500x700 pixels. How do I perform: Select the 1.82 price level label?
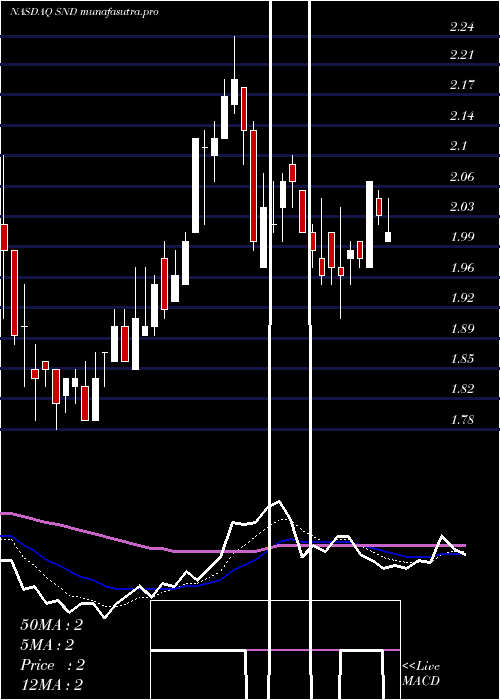coord(462,389)
